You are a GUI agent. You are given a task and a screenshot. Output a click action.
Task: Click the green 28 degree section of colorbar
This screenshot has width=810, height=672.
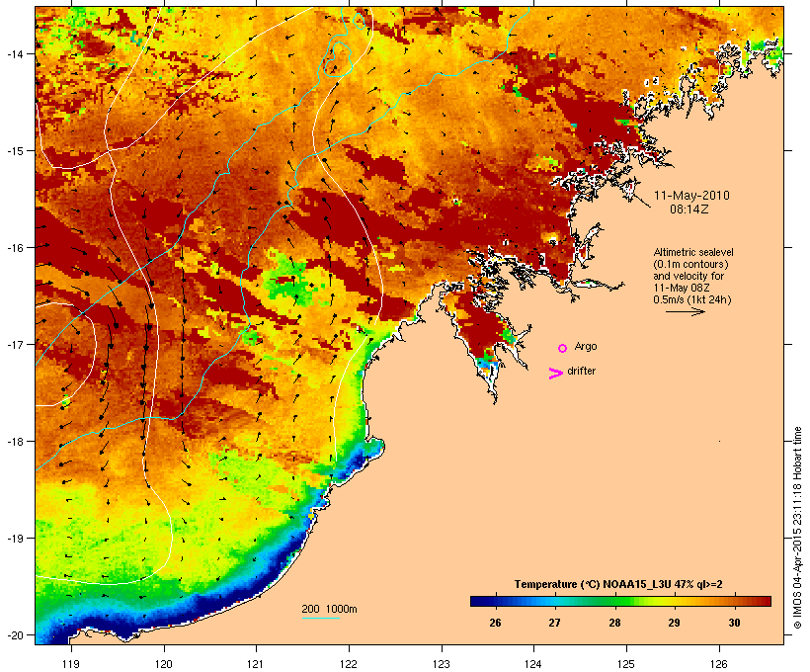tap(614, 601)
